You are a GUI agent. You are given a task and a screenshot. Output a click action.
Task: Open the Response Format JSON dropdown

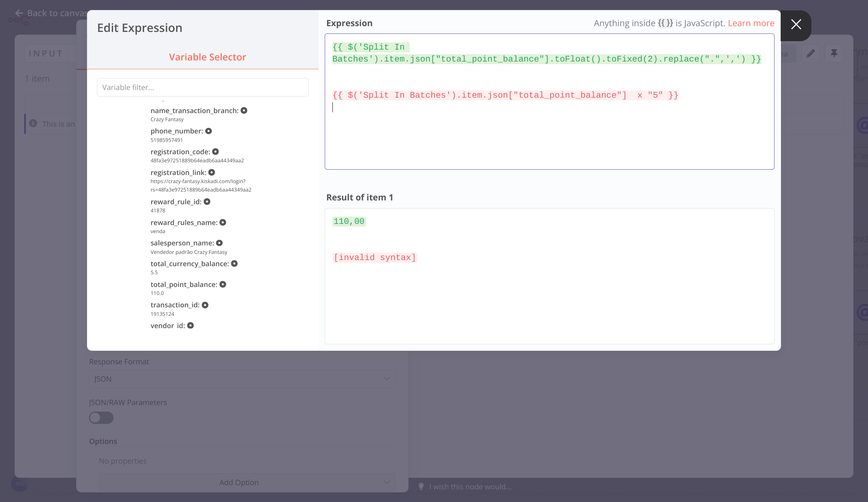[x=242, y=379]
